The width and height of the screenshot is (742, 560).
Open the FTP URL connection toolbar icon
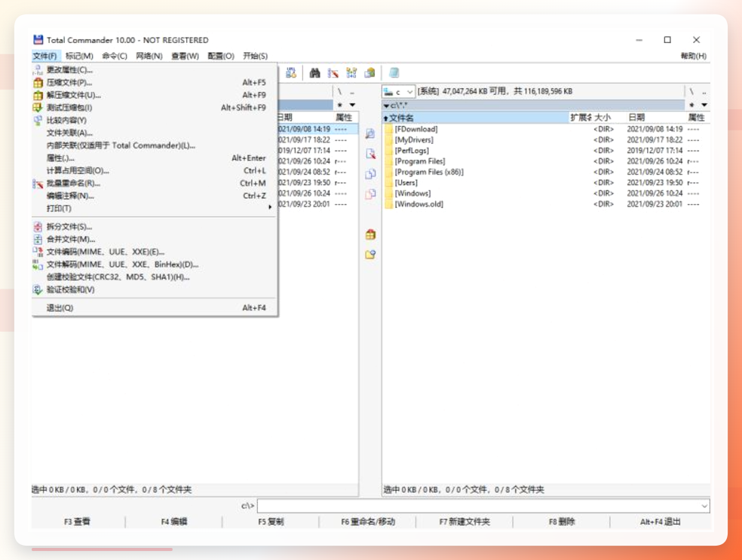pos(291,73)
